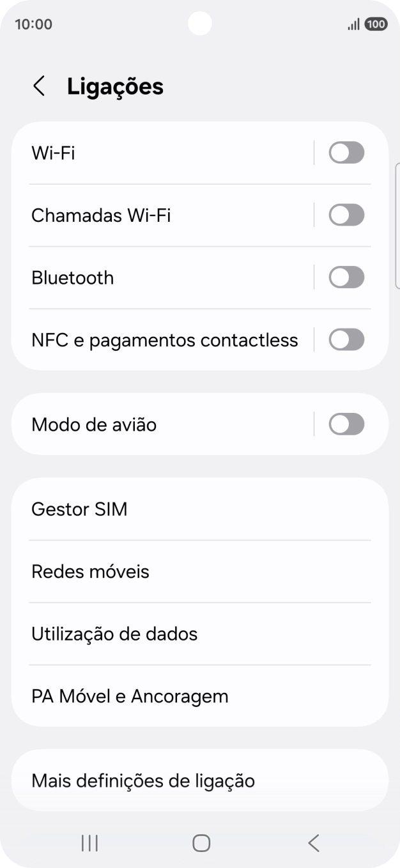Tap the Ligações screen title
The width and height of the screenshot is (400, 868).
pos(116,86)
